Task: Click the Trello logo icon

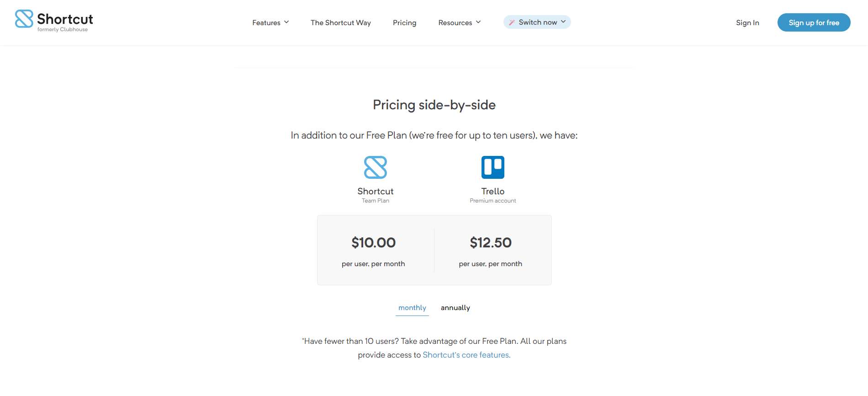Action: (x=492, y=167)
